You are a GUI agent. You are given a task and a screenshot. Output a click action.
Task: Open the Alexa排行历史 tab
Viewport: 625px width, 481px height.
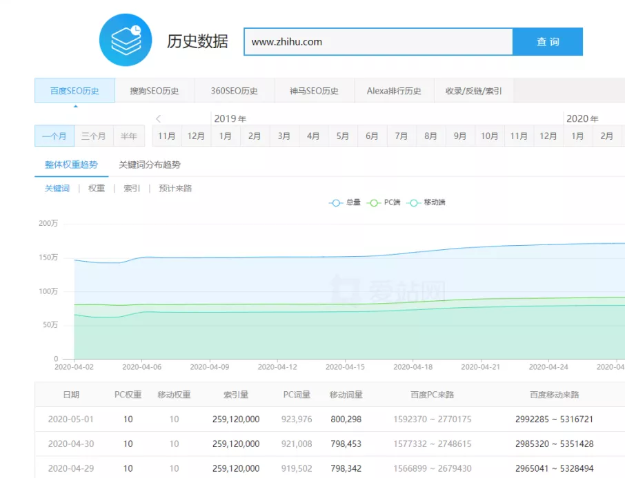point(394,91)
